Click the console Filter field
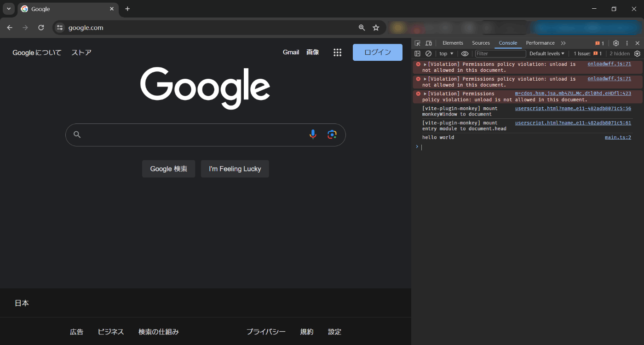 [500, 53]
